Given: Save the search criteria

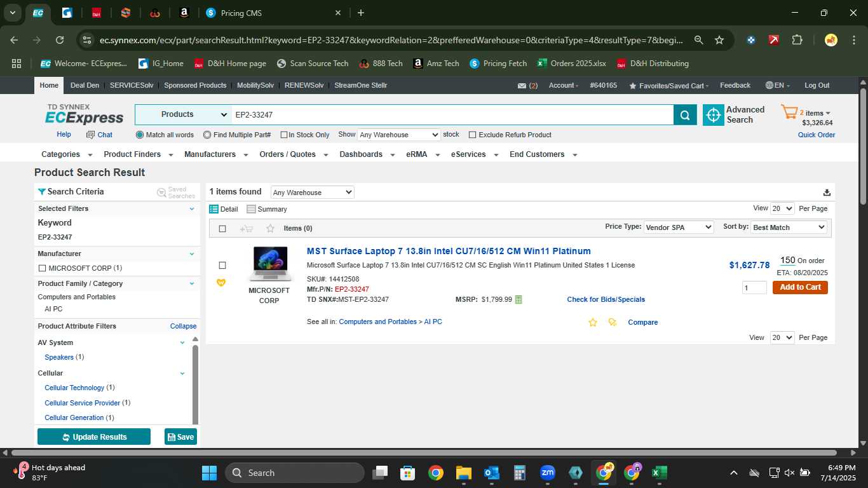Looking at the screenshot, I should click(x=180, y=437).
